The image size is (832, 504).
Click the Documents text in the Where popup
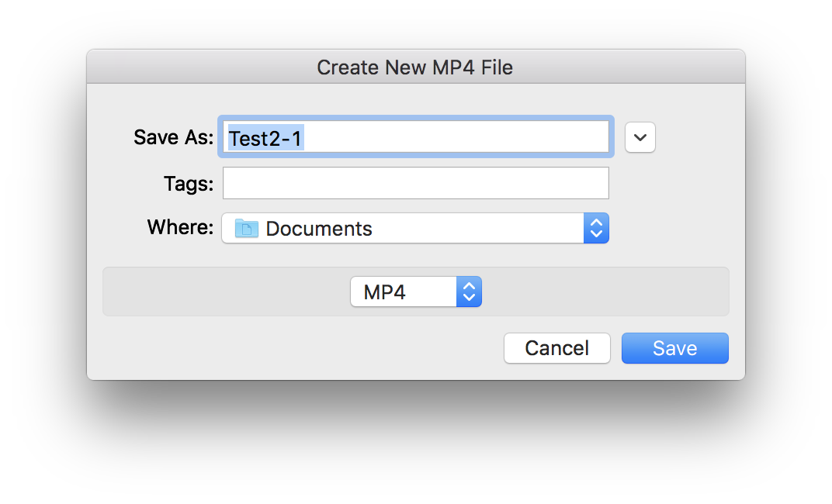tap(319, 230)
